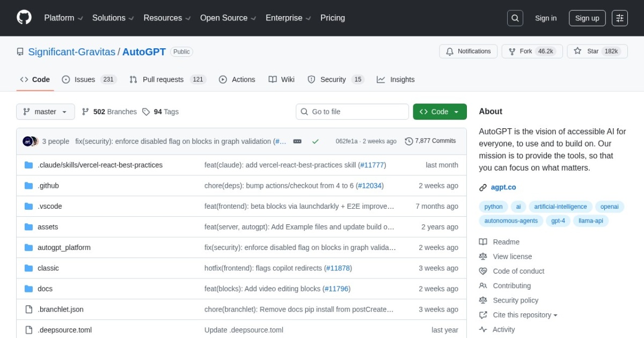Click the View license scales icon

(484, 256)
